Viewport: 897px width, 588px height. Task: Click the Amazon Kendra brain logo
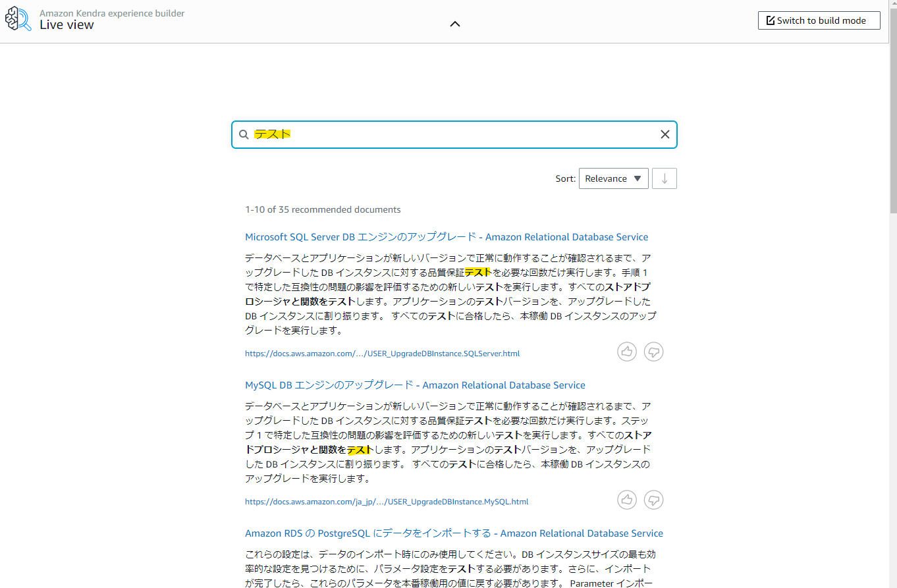coord(16,18)
